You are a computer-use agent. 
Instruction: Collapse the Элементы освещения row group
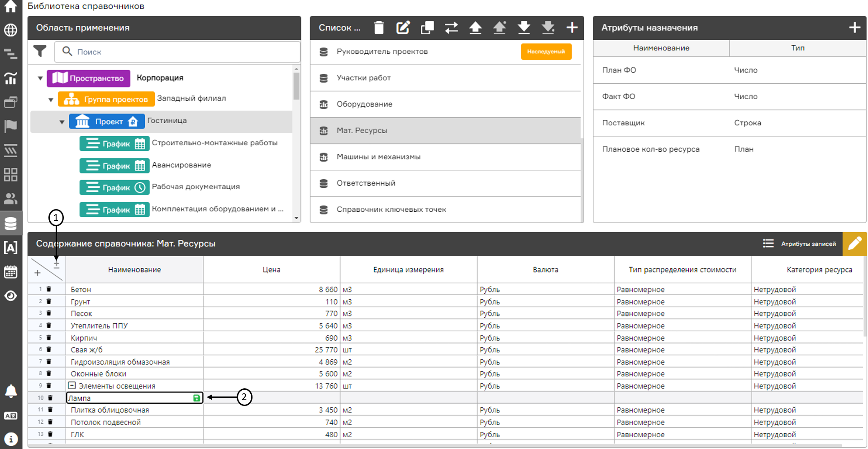point(72,386)
